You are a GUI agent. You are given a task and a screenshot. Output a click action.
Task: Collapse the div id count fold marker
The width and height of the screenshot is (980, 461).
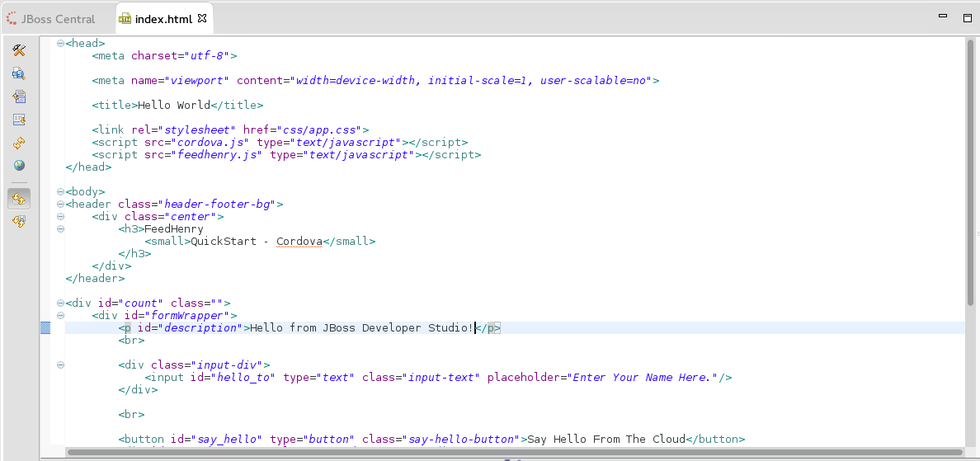click(60, 303)
